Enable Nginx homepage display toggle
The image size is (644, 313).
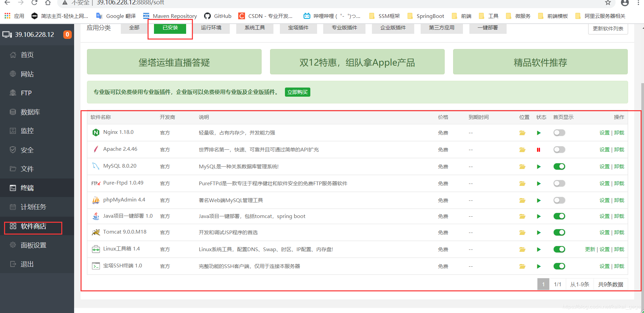pyautogui.click(x=559, y=133)
